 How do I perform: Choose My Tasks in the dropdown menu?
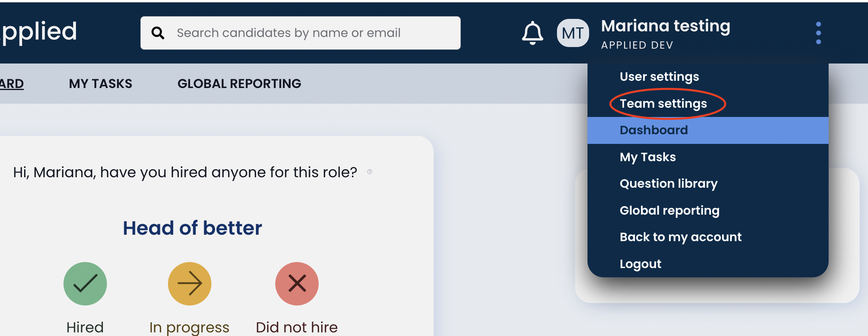click(648, 157)
